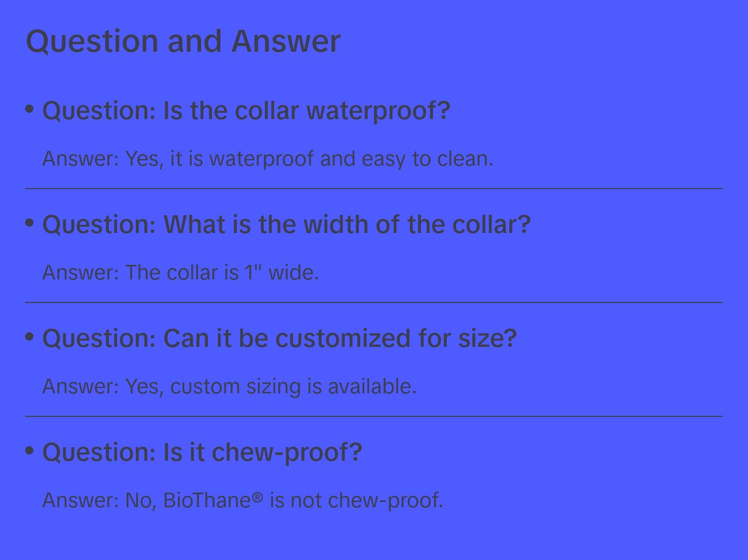Click the answer "Yes, custom sizing is available."

point(229,387)
